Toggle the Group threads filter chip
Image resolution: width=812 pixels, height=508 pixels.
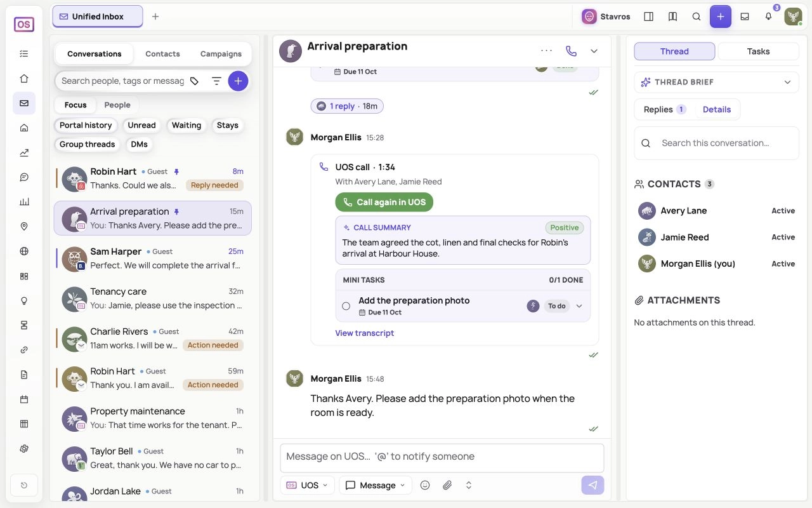pyautogui.click(x=88, y=144)
